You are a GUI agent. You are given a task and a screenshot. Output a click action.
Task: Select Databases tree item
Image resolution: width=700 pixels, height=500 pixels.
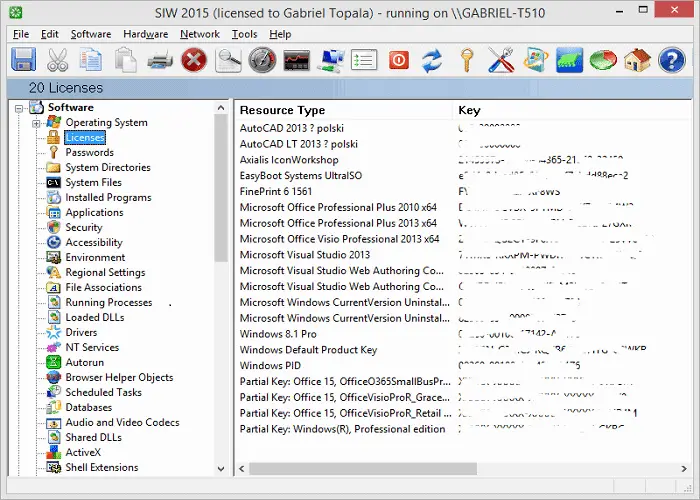coord(88,407)
